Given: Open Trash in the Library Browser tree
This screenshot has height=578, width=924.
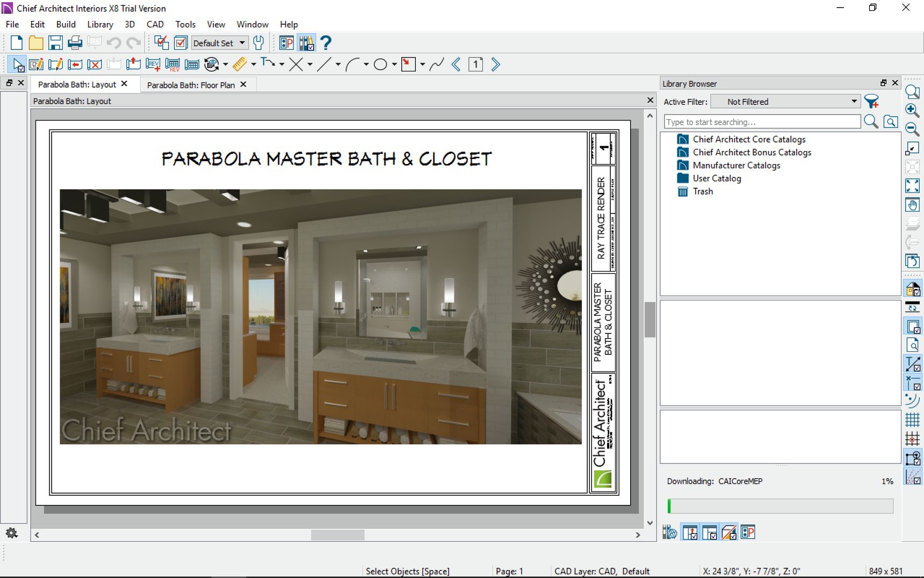Looking at the screenshot, I should click(x=703, y=191).
